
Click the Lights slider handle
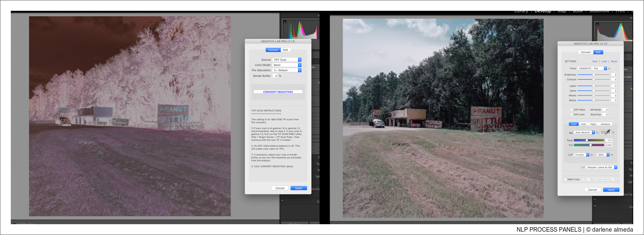(x=593, y=86)
